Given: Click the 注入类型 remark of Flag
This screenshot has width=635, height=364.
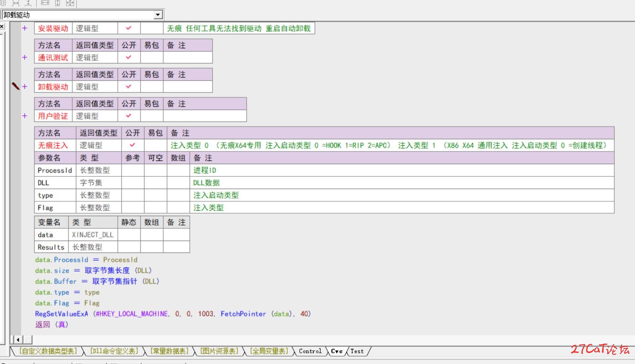Looking at the screenshot, I should pos(402,207).
